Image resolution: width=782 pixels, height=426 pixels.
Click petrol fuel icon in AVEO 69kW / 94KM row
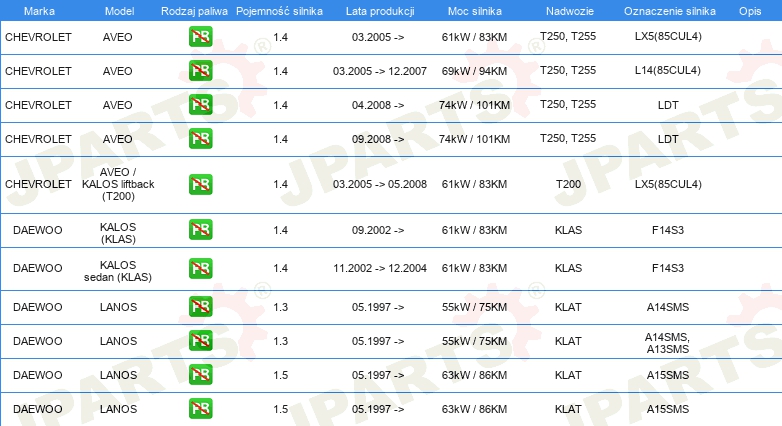click(200, 71)
